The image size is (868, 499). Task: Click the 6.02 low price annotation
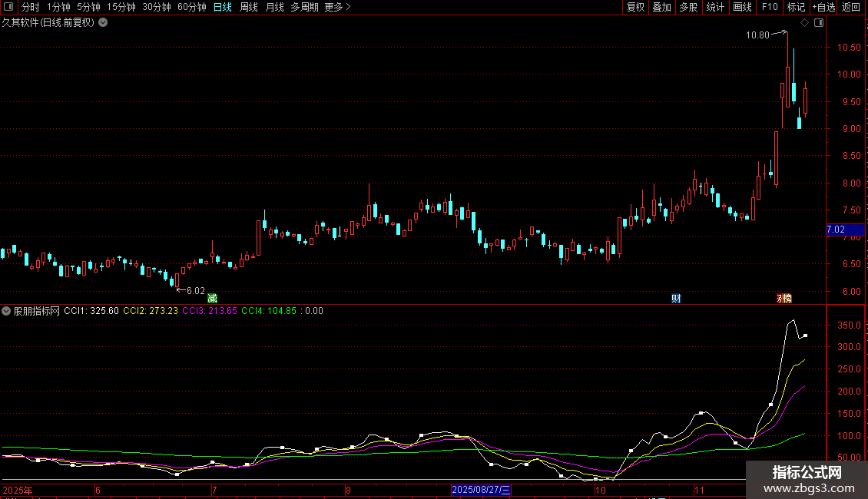pos(195,291)
